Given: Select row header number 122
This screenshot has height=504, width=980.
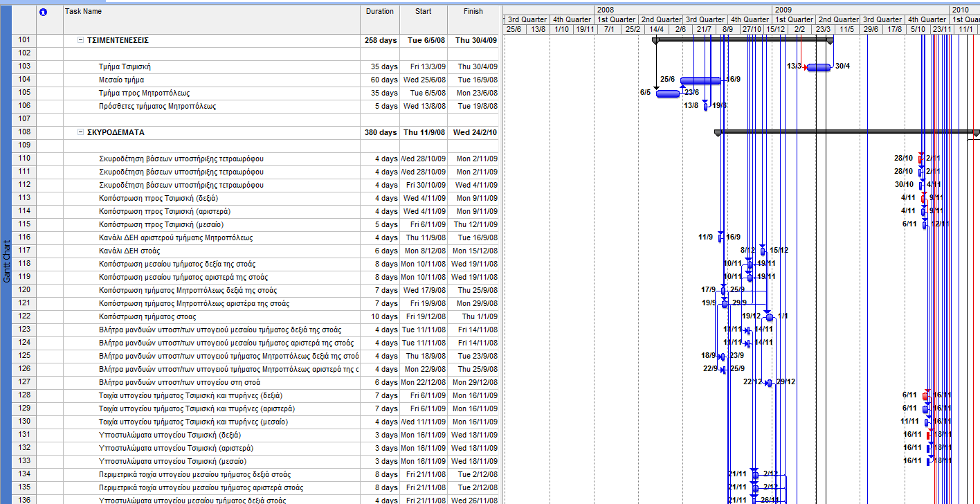Looking at the screenshot, I should (24, 316).
